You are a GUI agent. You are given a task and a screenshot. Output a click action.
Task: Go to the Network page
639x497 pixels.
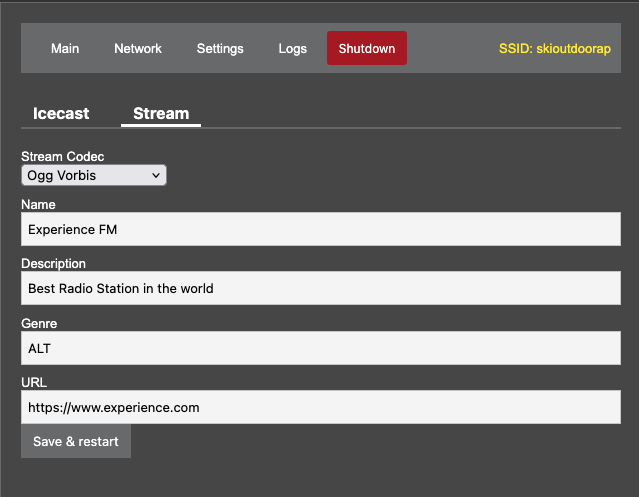138,48
